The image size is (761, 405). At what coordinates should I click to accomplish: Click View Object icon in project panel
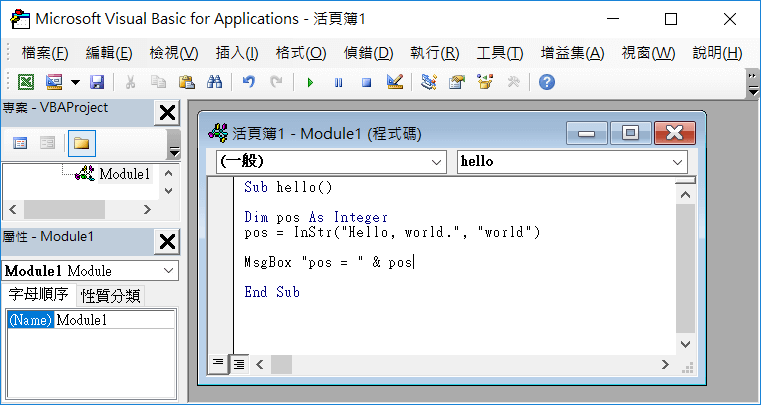pos(48,144)
